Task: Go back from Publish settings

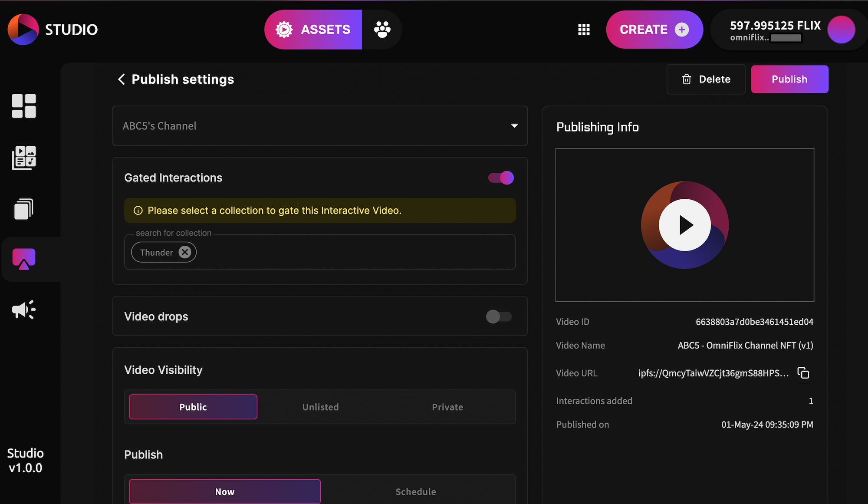Action: pyautogui.click(x=122, y=79)
